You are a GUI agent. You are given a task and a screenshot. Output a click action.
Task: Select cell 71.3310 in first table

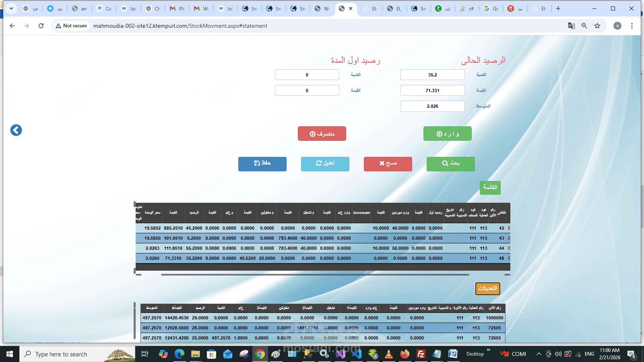coord(173,258)
